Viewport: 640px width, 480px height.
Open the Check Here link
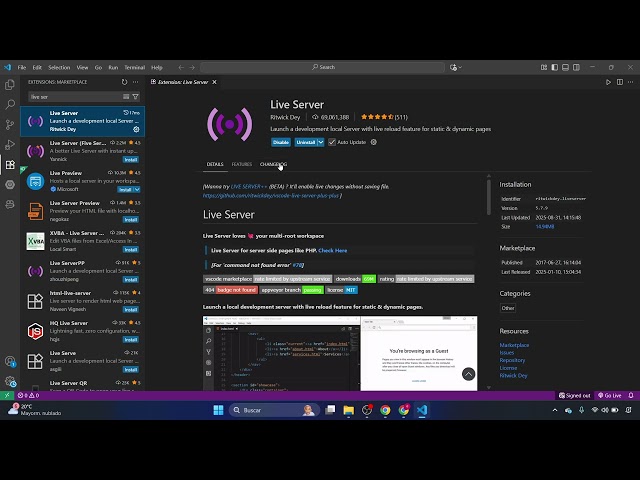[333, 251]
